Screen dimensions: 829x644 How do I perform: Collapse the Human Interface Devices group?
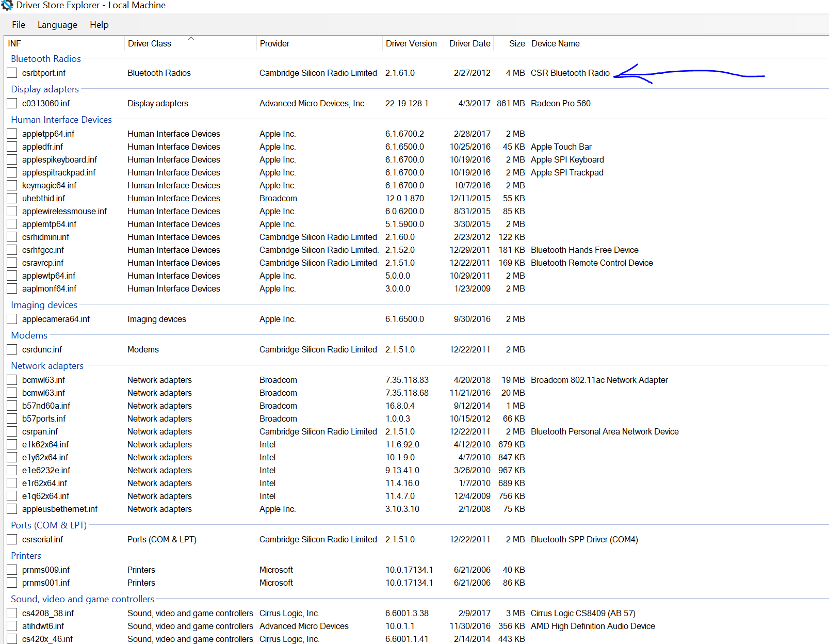(61, 120)
